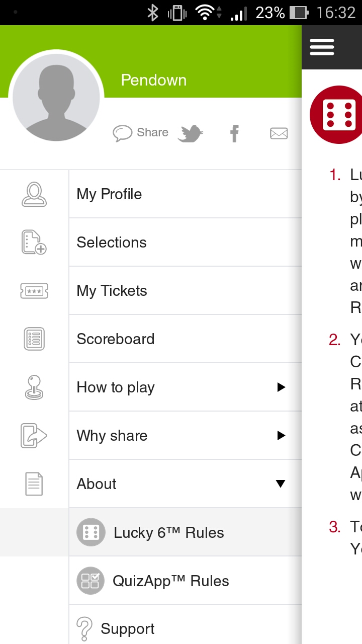
Task: Tap the Share speech bubble icon
Action: click(122, 133)
